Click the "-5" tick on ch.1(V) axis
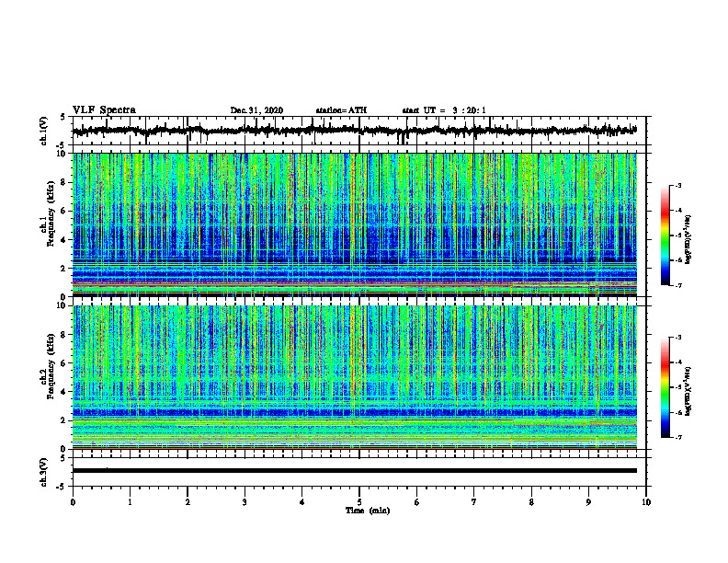This screenshot has width=728, height=563. coord(62,145)
